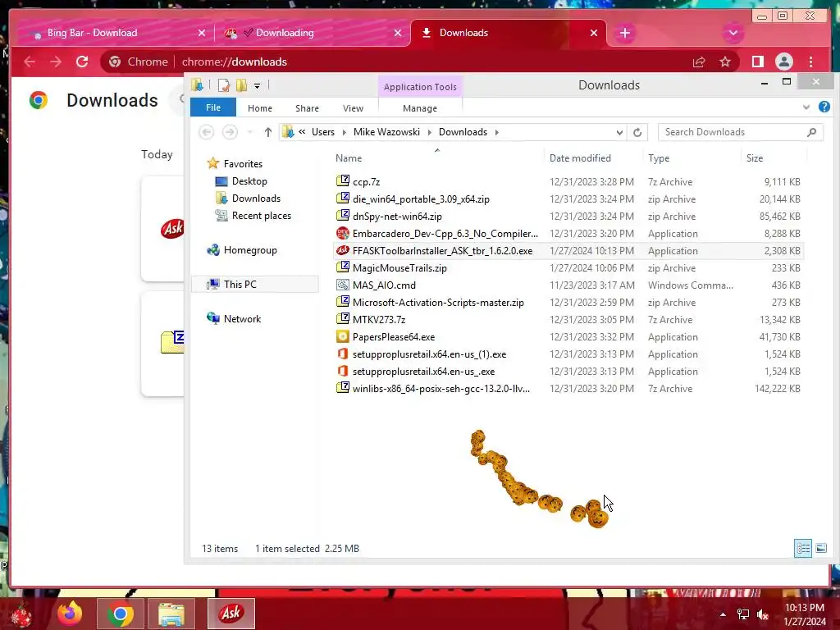Open the View ribbon tab
Image resolution: width=840 pixels, height=630 pixels.
[x=353, y=108]
